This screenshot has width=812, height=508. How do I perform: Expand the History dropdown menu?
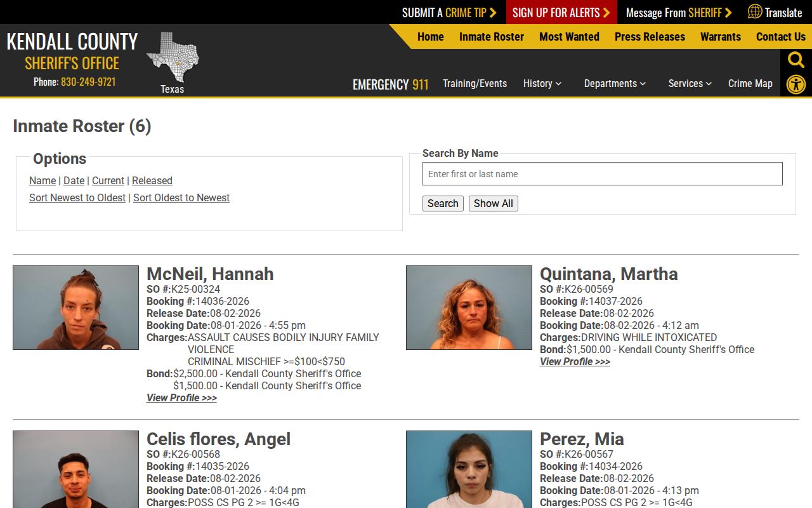pyautogui.click(x=542, y=84)
